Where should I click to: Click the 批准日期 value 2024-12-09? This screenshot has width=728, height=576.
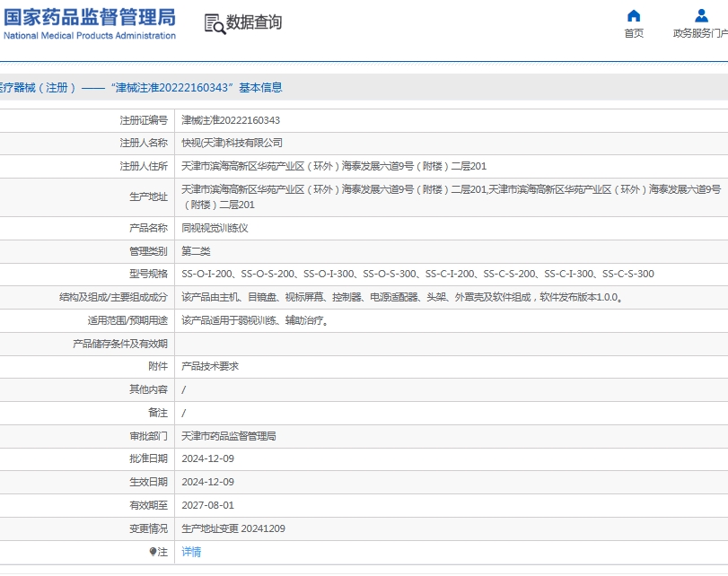208,458
